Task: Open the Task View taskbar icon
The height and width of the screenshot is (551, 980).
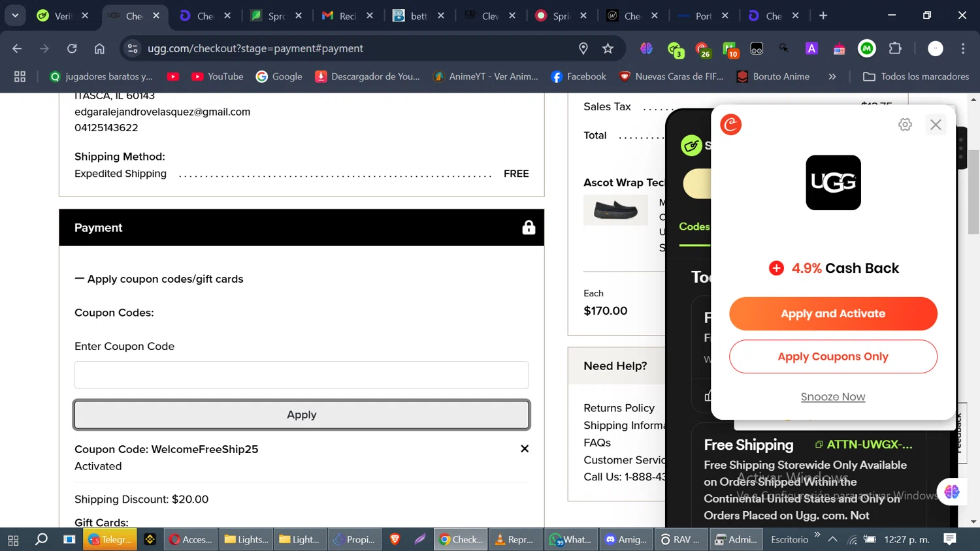Action: [x=69, y=539]
